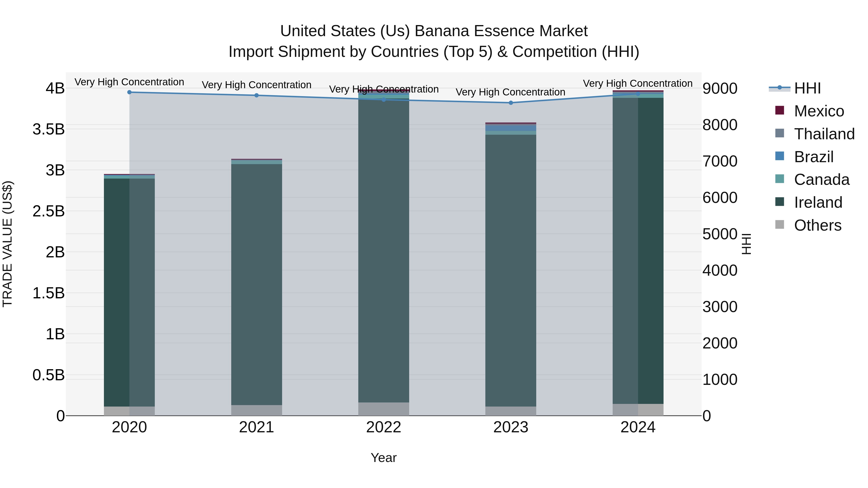Screen dimensions: 868x488
Task: Click the 2023 Very High Concentration label
Action: [x=510, y=92]
